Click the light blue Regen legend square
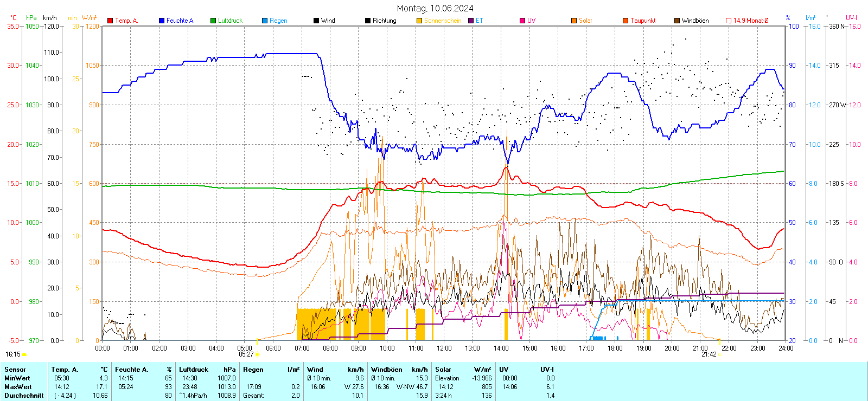The height and width of the screenshot is (401, 868). pyautogui.click(x=265, y=21)
